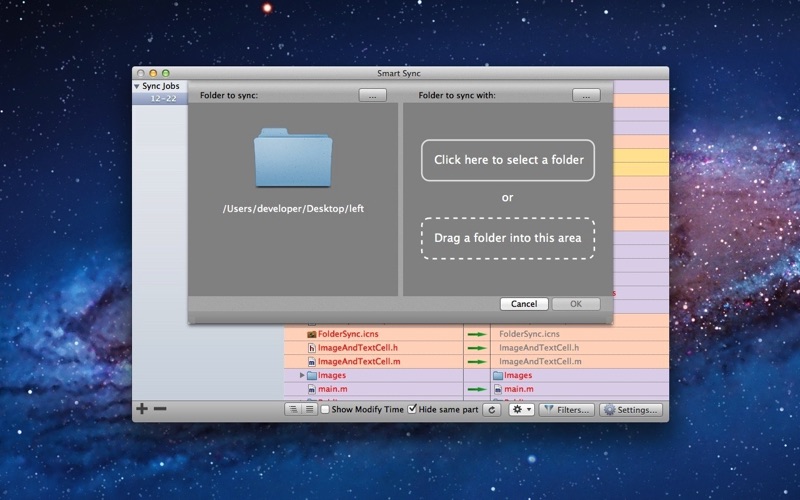
Task: Click the green sync arrow for ImageAndTextCell.h
Action: point(477,348)
